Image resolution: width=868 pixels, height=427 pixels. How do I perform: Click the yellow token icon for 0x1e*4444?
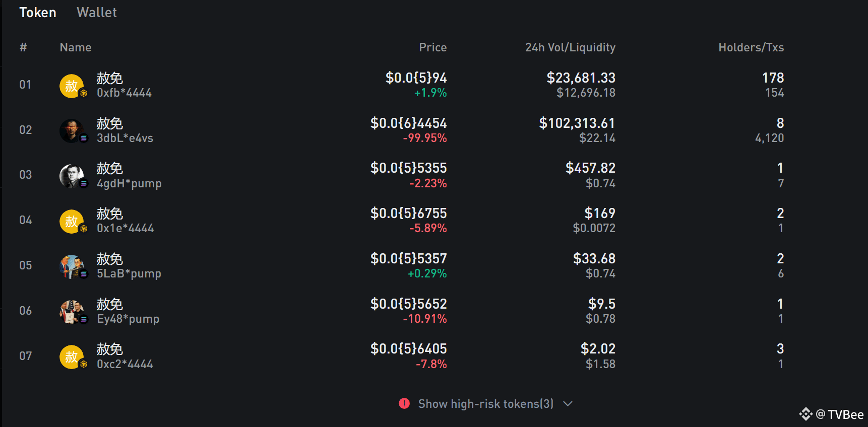[72, 221]
